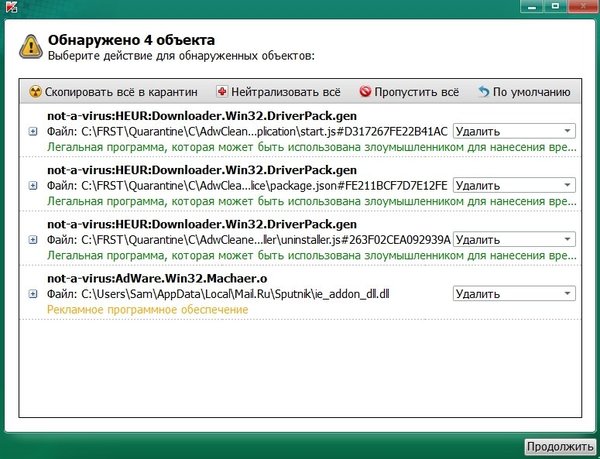This screenshot has height=459, width=600.
Task: Click the prohibited sign icon on Пропустить всё
Action: [x=365, y=91]
